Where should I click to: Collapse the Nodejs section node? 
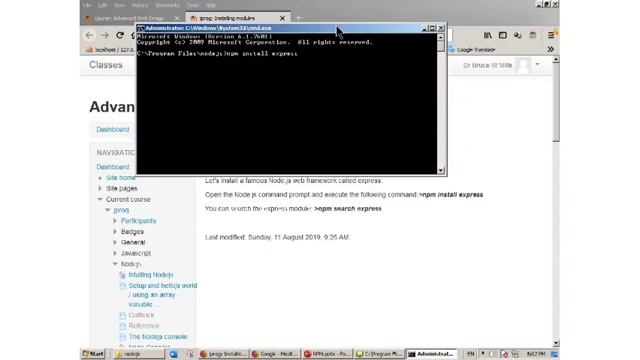pos(115,264)
